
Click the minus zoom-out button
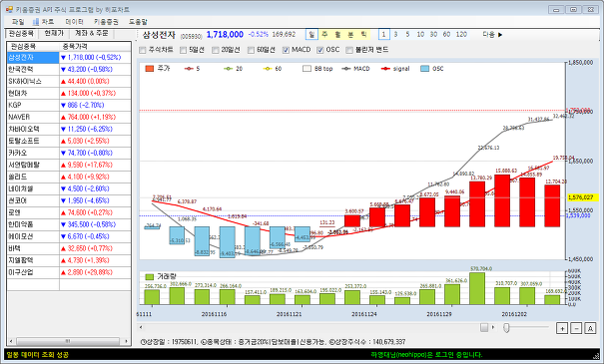(x=576, y=328)
